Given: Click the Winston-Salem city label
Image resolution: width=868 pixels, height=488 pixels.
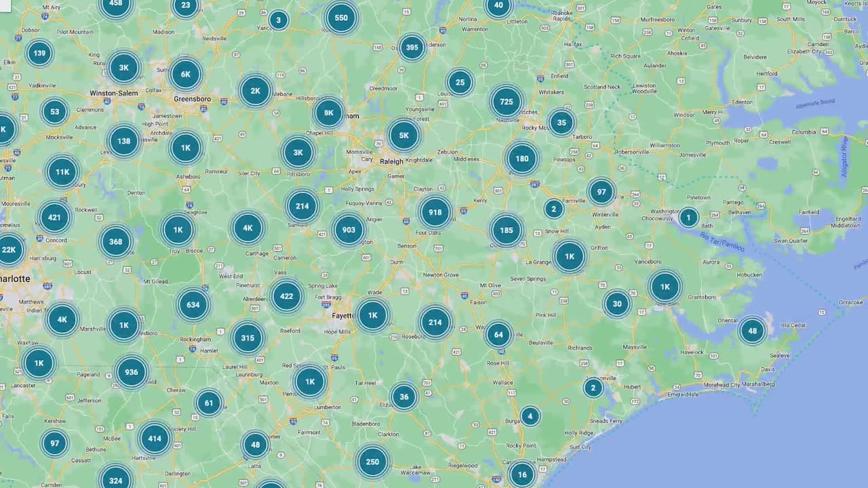Looking at the screenshot, I should [x=114, y=93].
